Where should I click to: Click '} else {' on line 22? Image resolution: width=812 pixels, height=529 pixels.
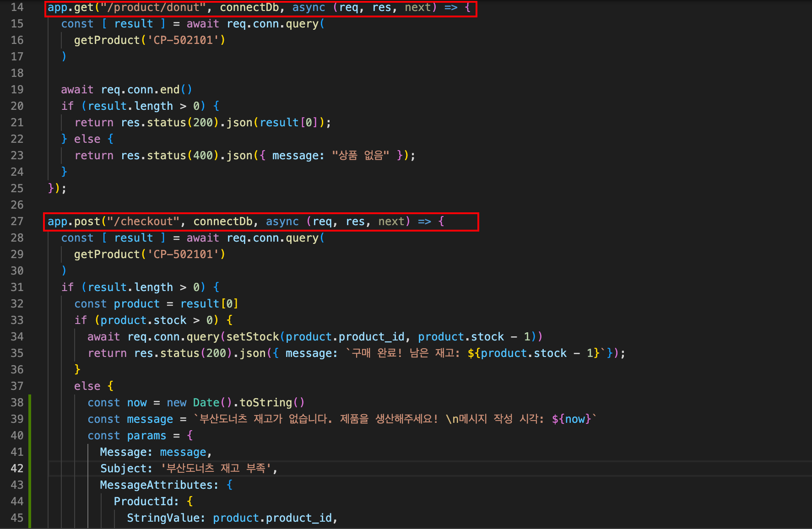pyautogui.click(x=87, y=139)
